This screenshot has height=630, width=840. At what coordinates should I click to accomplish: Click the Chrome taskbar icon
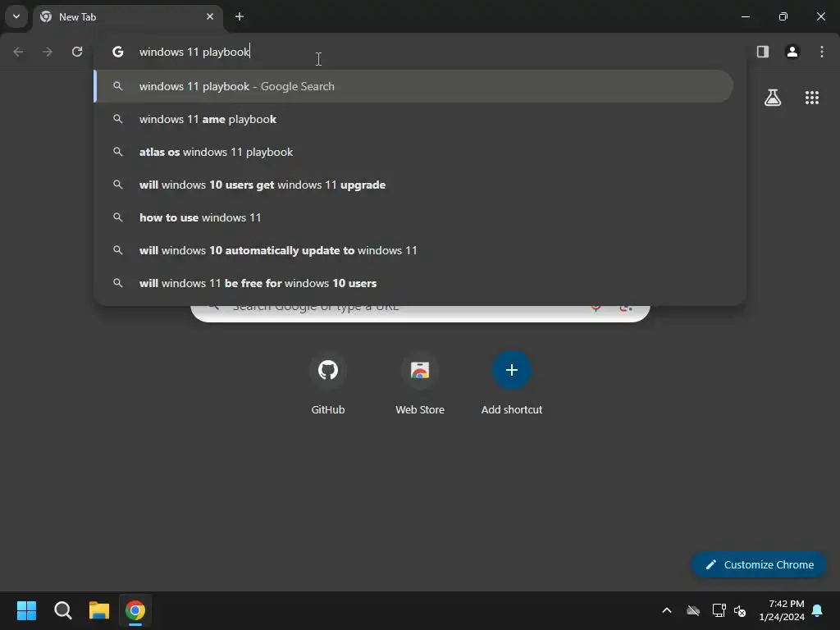coord(135,610)
